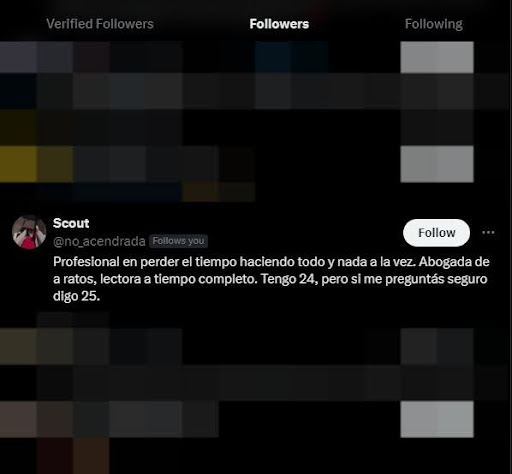Open more options for Scout
512x474 pixels.
488,232
